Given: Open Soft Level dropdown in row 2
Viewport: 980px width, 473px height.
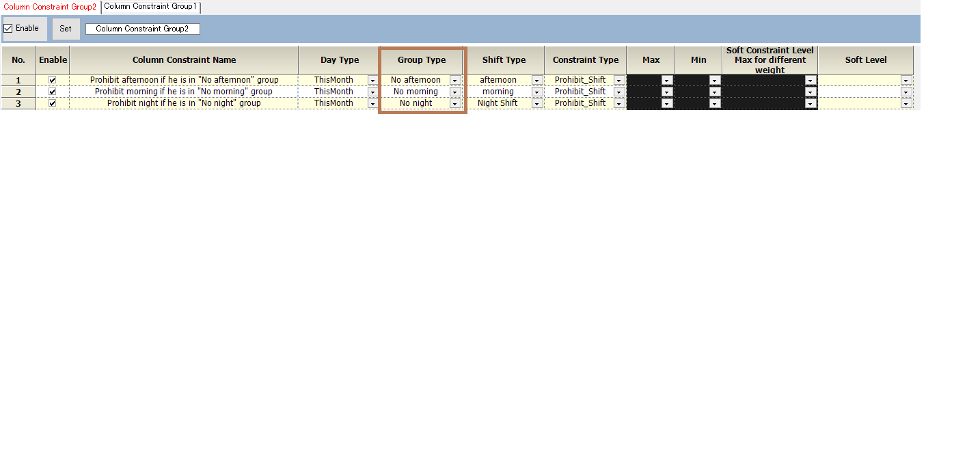Looking at the screenshot, I should tap(906, 92).
